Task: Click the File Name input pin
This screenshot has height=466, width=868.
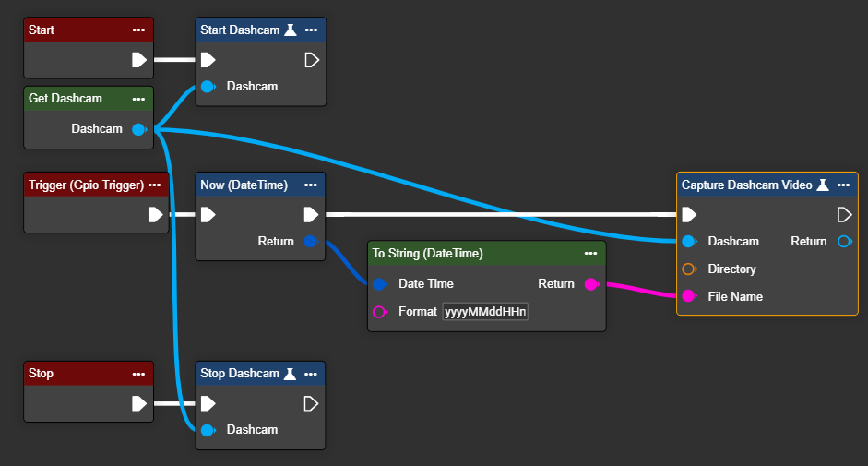Action: click(x=688, y=297)
